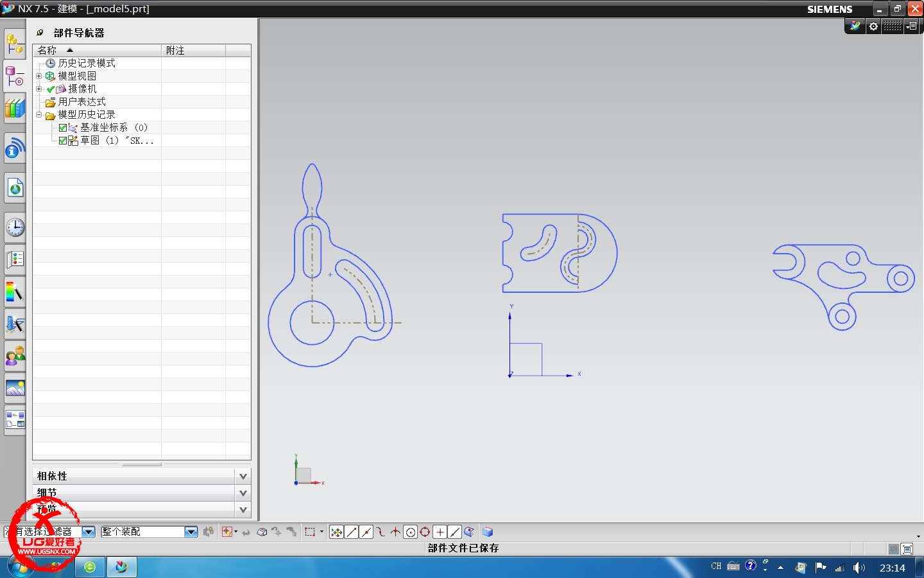Open the Part Navigator sidebar tab
This screenshot has height=578, width=924.
14,76
